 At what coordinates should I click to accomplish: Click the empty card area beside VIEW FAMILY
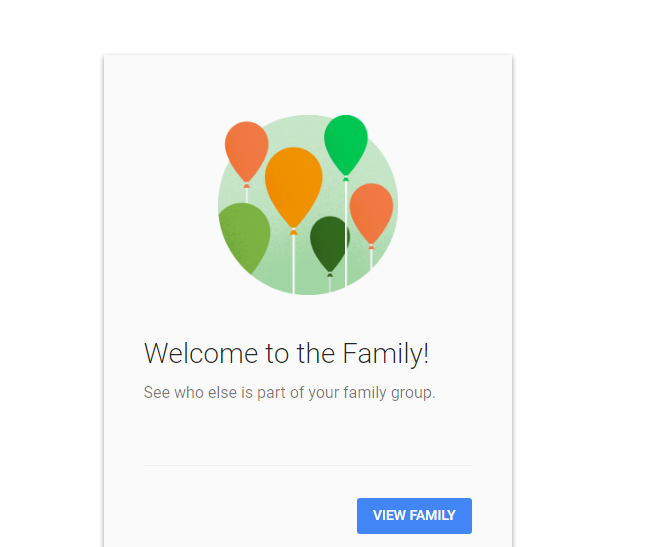[x=240, y=516]
